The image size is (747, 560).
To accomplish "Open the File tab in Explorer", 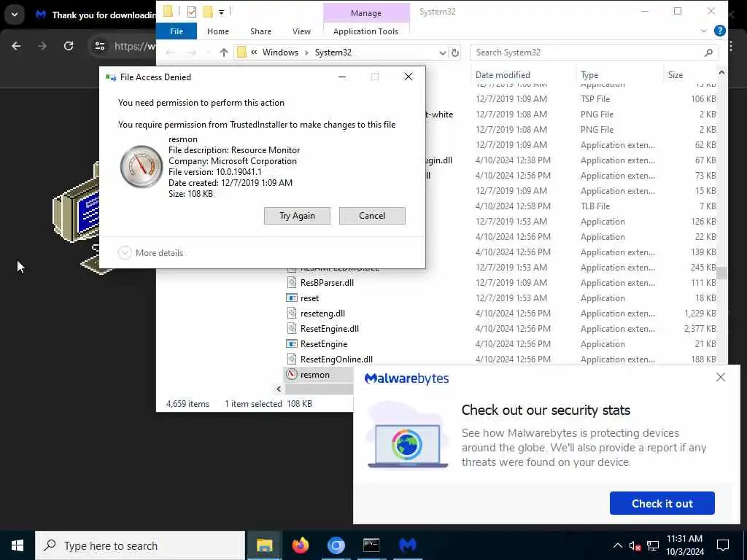I will (177, 31).
